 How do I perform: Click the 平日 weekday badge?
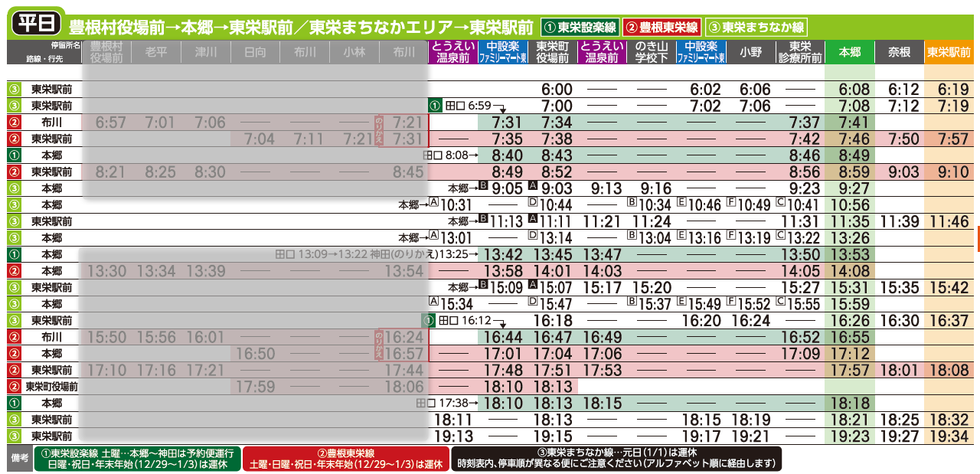tap(35, 23)
